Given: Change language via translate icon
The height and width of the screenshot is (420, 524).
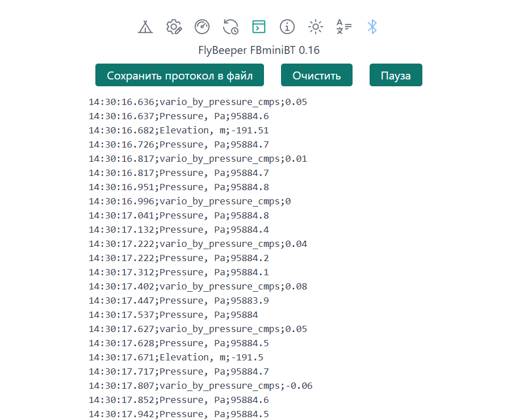Looking at the screenshot, I should pos(344,27).
